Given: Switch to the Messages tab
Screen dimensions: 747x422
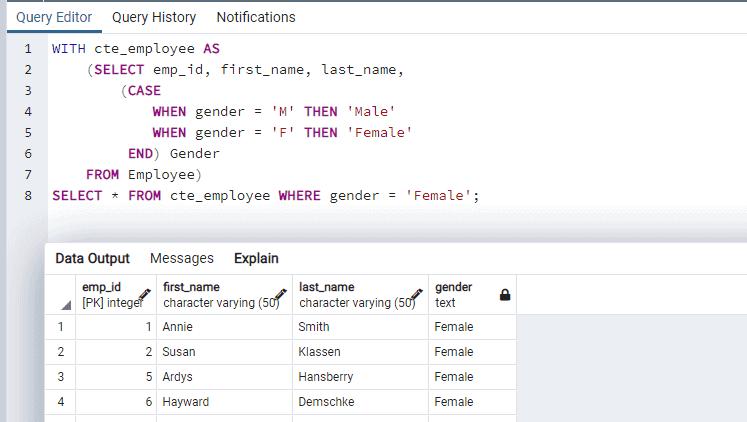Looking at the screenshot, I should click(181, 258).
